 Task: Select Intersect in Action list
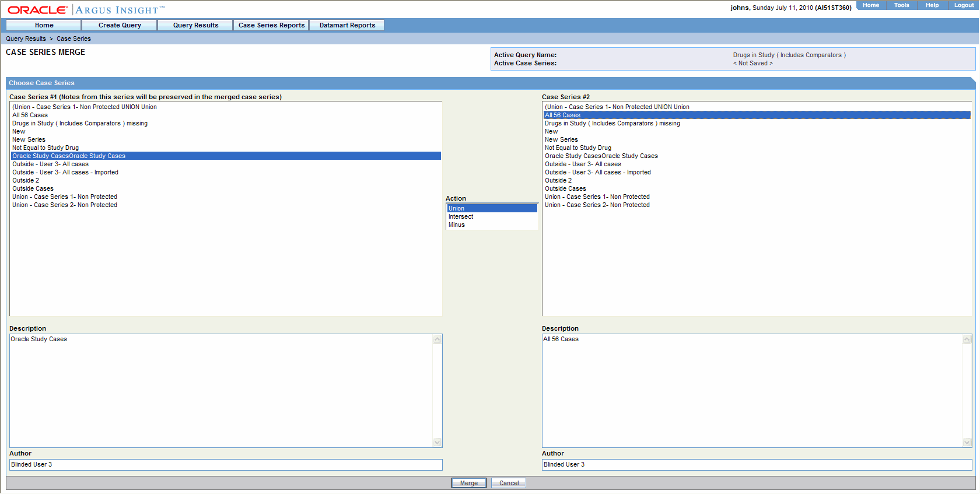[492, 216]
